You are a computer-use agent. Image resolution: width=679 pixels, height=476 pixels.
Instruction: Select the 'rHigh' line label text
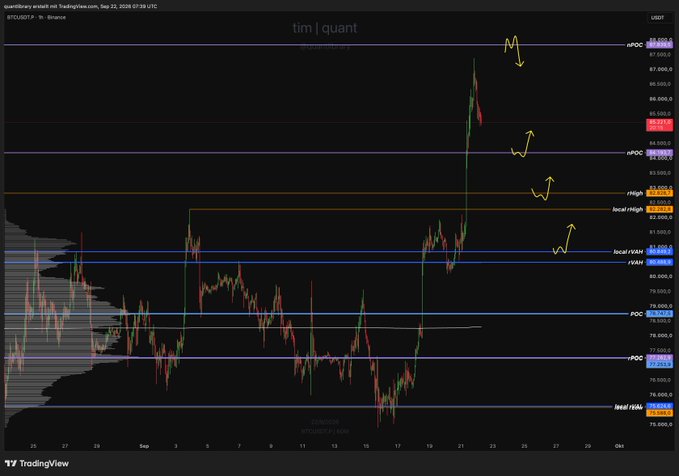pos(635,194)
